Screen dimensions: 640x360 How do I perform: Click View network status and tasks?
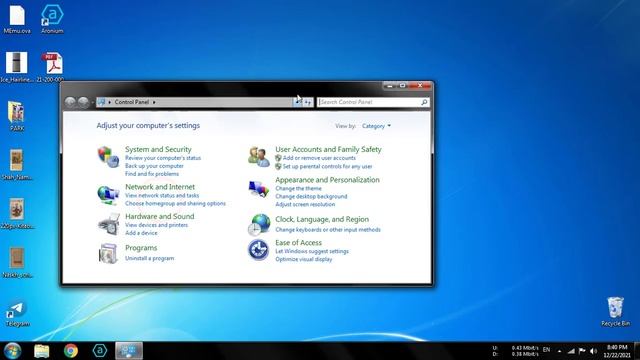click(x=162, y=196)
